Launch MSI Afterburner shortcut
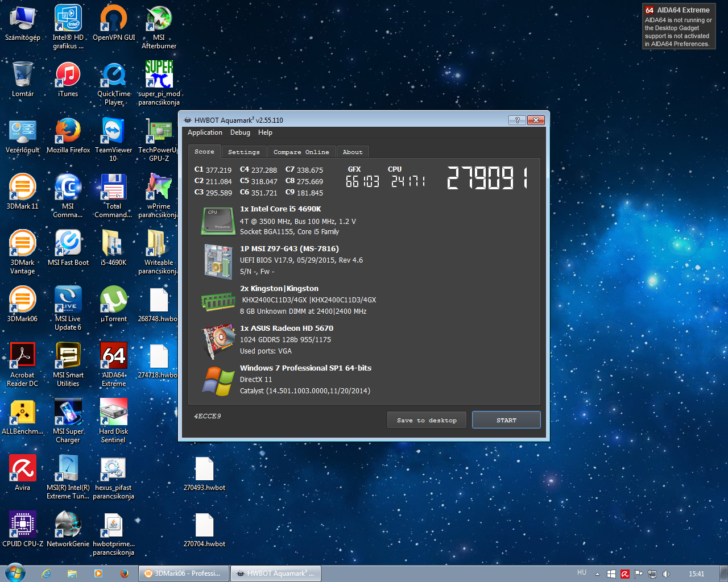The image size is (728, 582). point(159,27)
